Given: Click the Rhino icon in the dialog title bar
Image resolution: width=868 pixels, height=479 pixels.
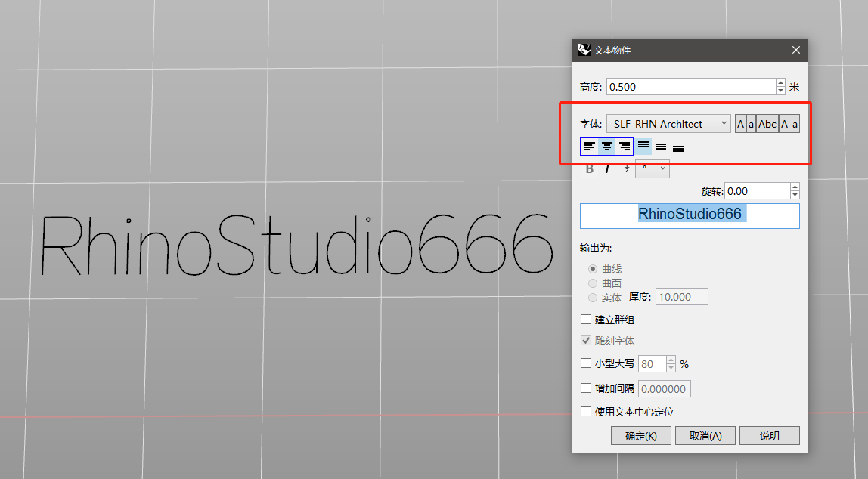Looking at the screenshot, I should point(584,50).
